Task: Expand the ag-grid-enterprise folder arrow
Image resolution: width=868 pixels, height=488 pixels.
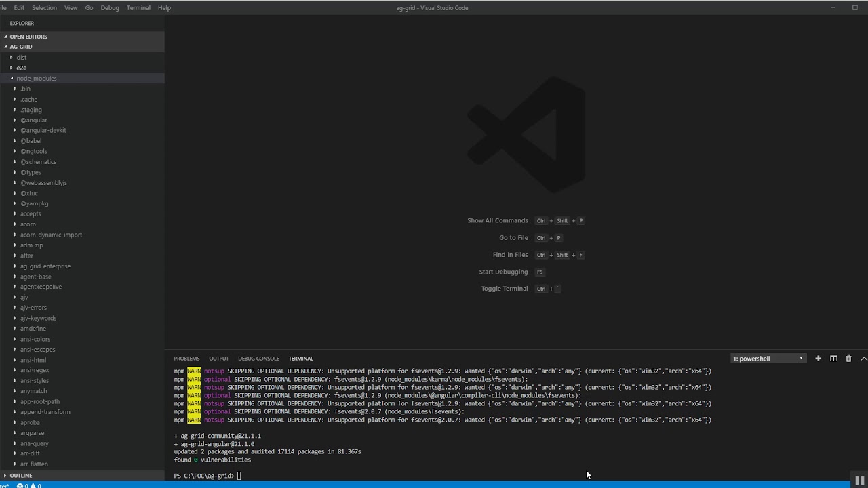Action: pyautogui.click(x=15, y=266)
